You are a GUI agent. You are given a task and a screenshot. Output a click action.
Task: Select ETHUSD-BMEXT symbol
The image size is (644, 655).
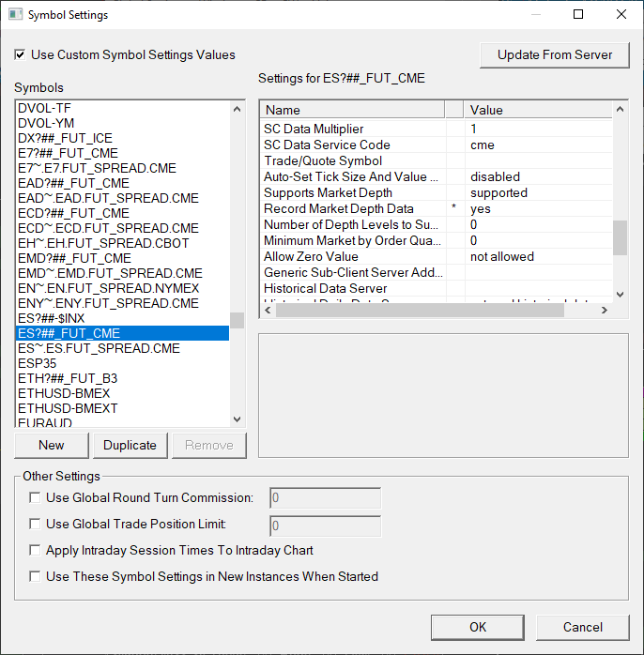pyautogui.click(x=122, y=408)
